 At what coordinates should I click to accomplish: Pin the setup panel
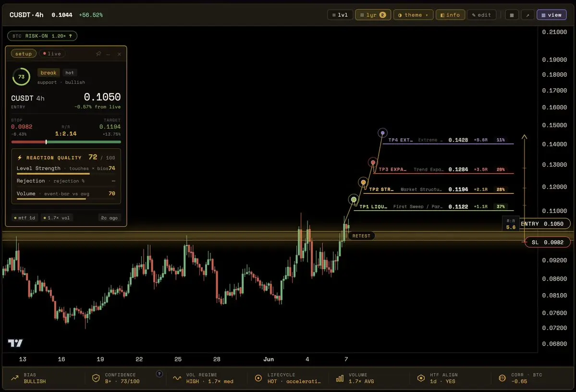point(98,54)
